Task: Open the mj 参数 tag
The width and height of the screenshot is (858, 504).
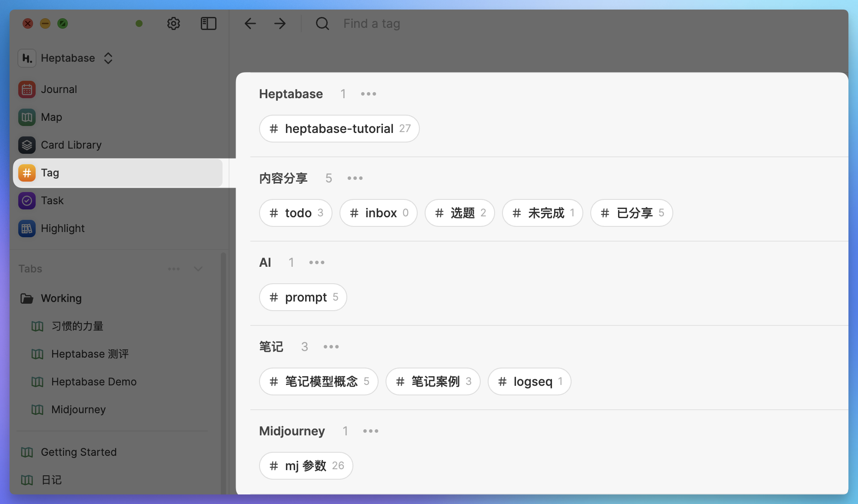Action: click(x=306, y=466)
